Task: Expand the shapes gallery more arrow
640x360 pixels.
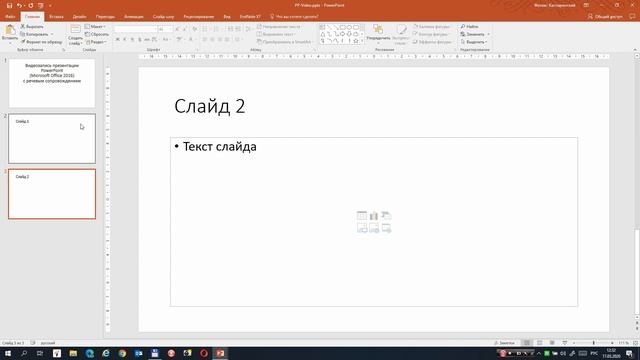Action: tap(363, 41)
